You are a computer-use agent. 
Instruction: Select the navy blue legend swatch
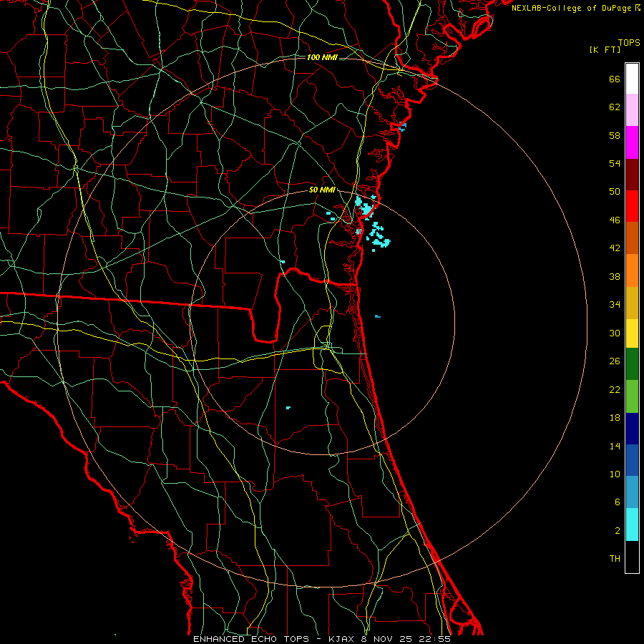[x=632, y=429]
